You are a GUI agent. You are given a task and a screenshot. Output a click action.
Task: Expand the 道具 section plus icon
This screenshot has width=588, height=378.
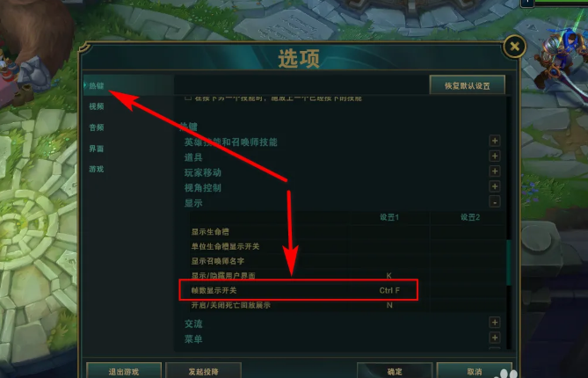[x=495, y=156]
